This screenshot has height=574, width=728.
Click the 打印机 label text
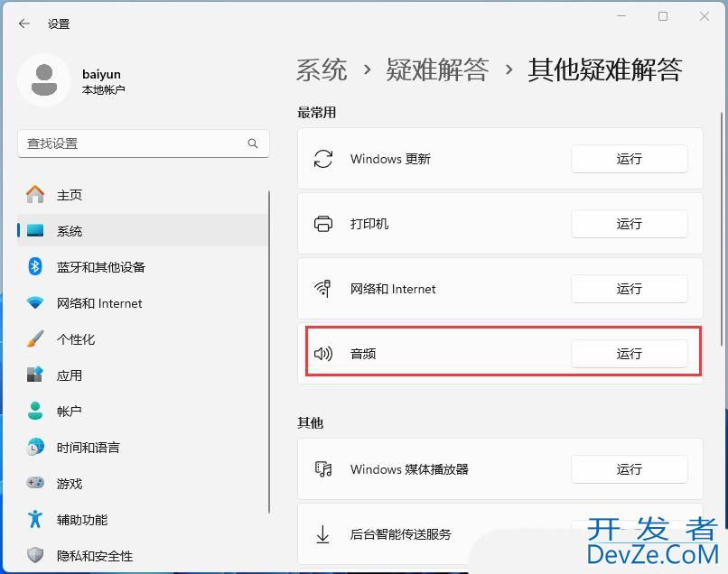click(369, 224)
